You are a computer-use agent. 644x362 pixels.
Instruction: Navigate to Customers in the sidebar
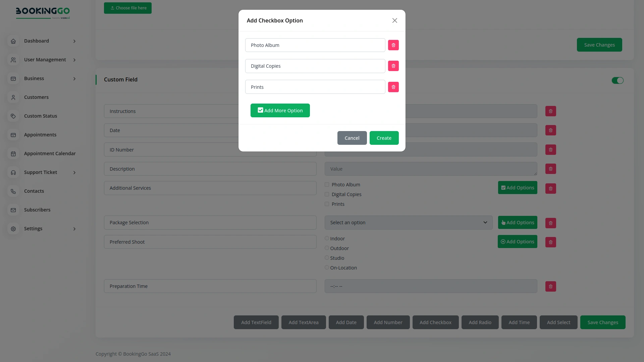[36, 97]
